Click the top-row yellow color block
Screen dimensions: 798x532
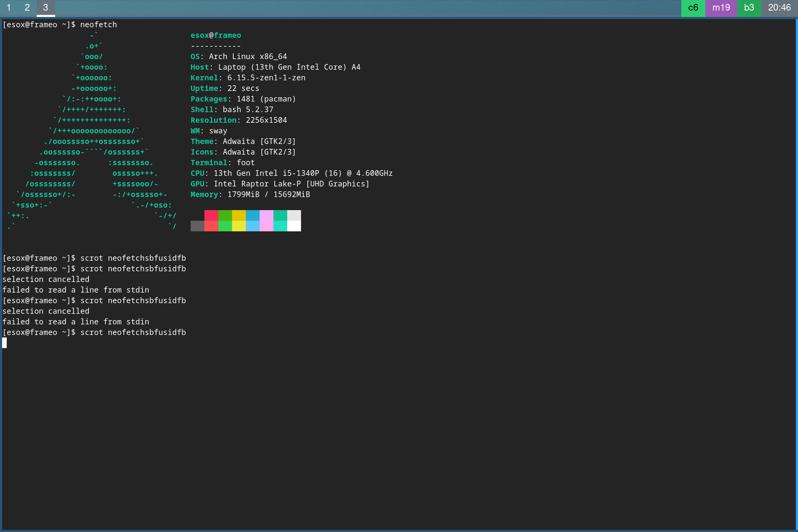[239, 215]
